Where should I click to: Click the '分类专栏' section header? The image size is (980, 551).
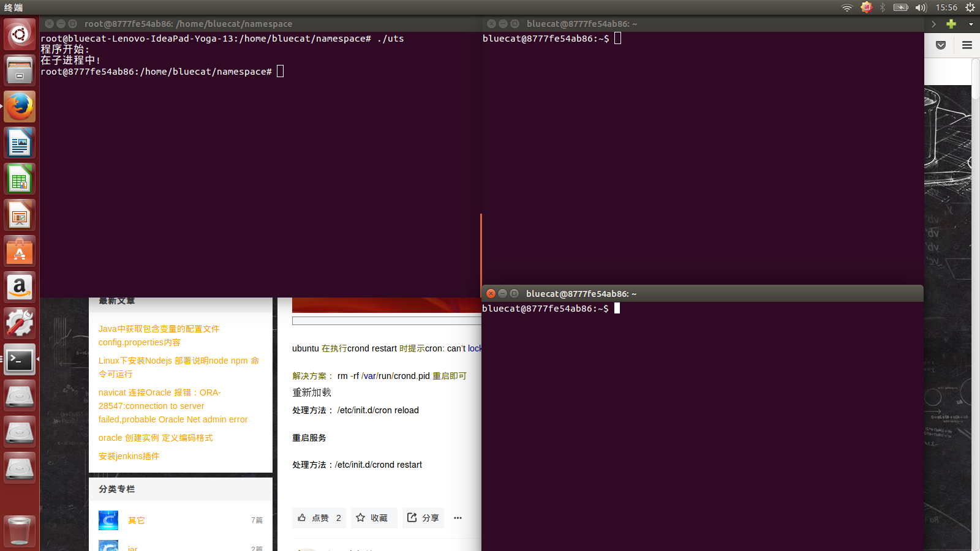pos(116,489)
